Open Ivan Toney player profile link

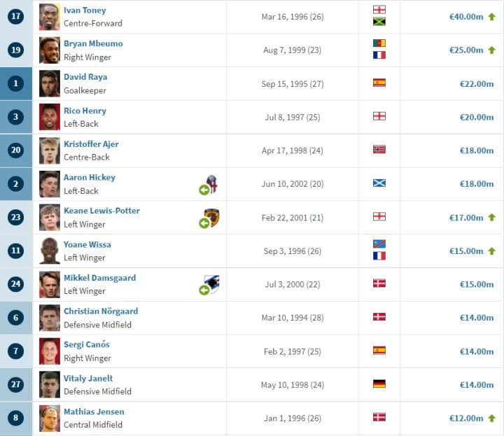tap(85, 10)
